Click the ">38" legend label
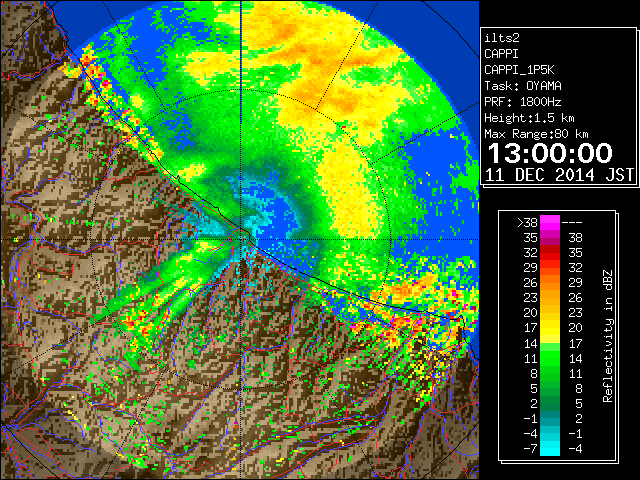Image resolution: width=640 pixels, height=480 pixels. coord(527,222)
